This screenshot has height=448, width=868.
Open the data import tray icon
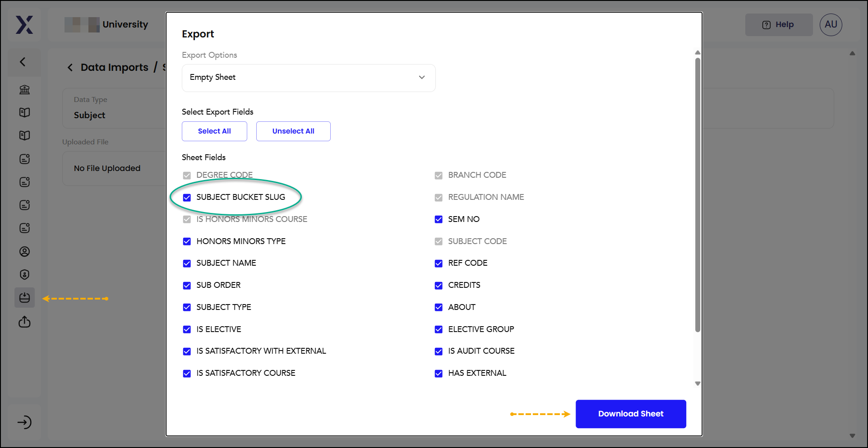coord(24,298)
